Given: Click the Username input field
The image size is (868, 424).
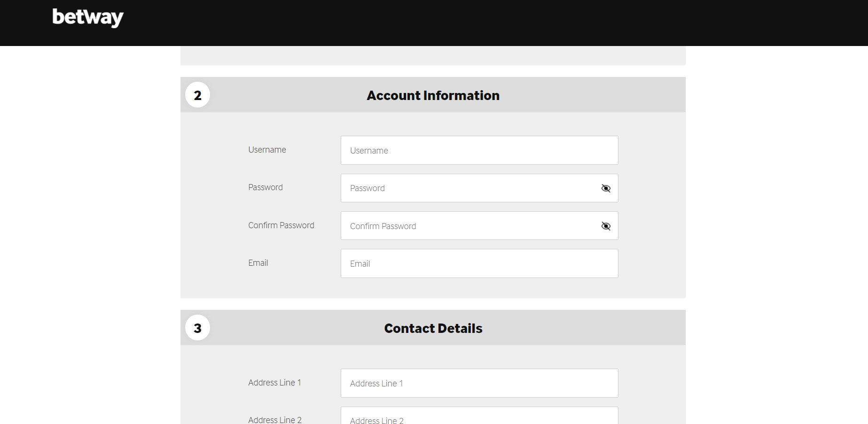Looking at the screenshot, I should [479, 150].
